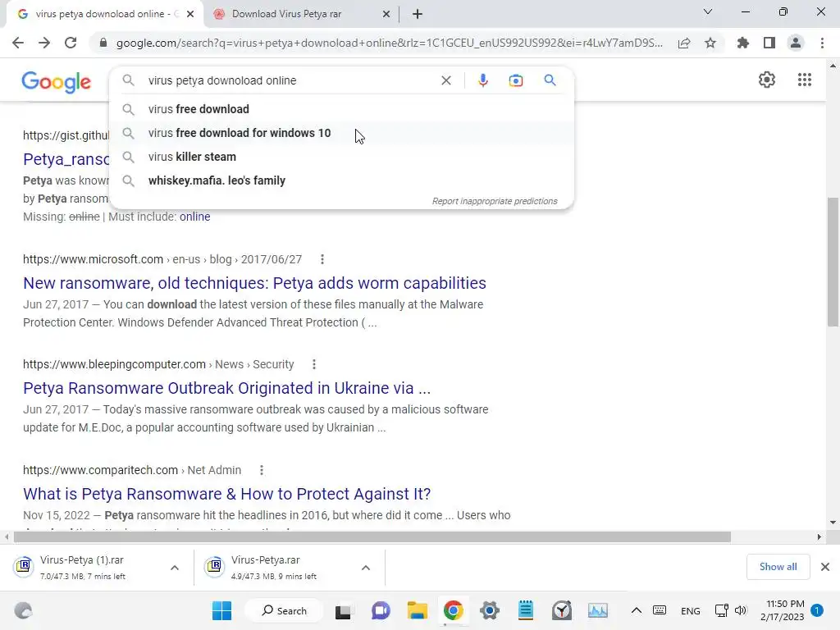Viewport: 840px width, 630px height.
Task: Click inside the Google search input
Action: 290,80
